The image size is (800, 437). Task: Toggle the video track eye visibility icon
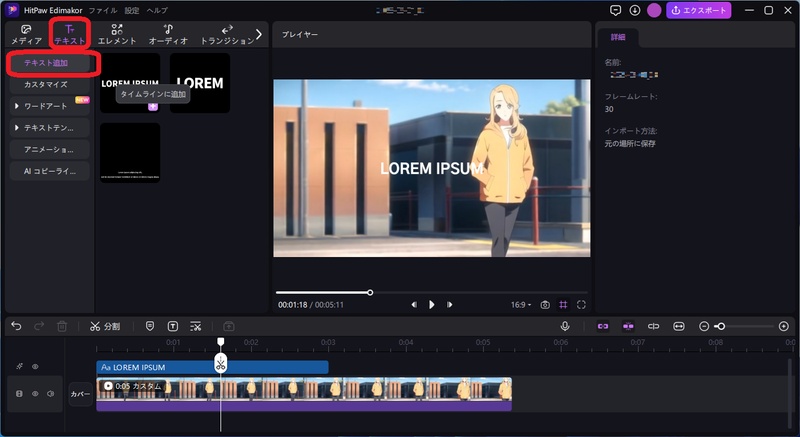35,394
